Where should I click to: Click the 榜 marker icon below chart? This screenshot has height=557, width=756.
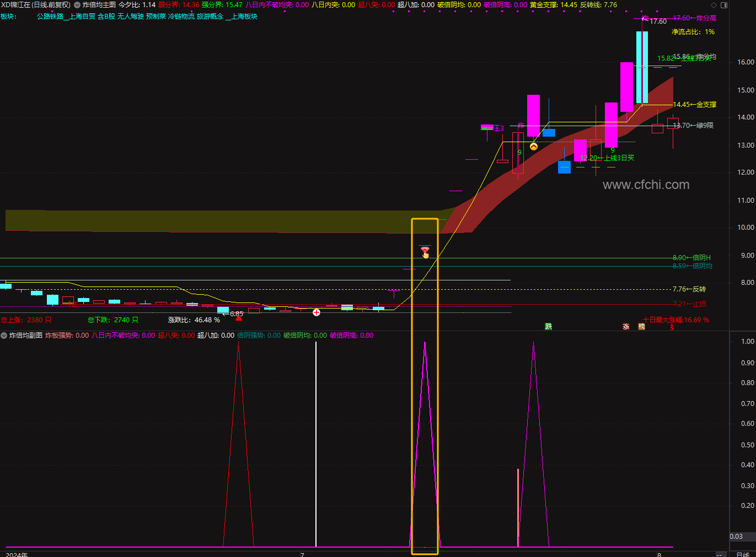[x=642, y=327]
